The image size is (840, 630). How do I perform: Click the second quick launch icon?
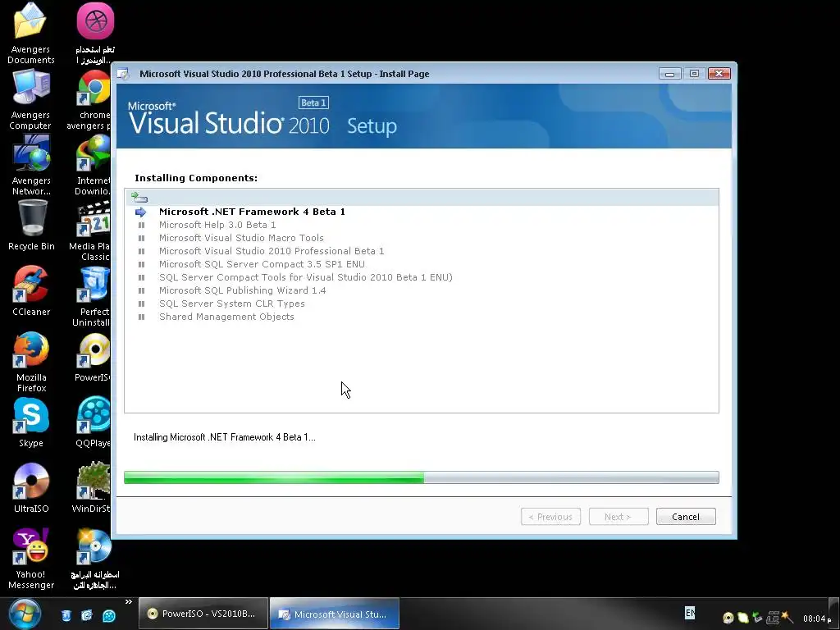[x=87, y=615]
